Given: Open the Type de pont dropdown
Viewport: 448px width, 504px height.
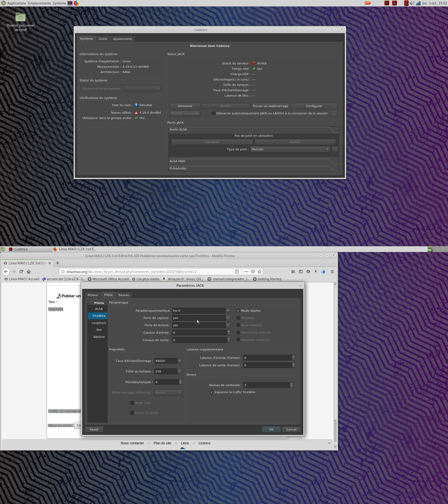Looking at the screenshot, I should click(290, 149).
